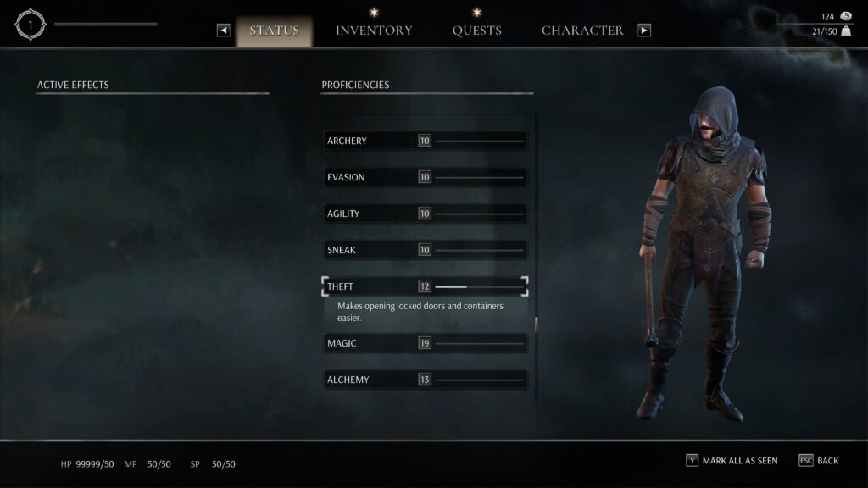Screen dimensions: 868x488
Task: Click the ESC key icon
Action: 805,460
